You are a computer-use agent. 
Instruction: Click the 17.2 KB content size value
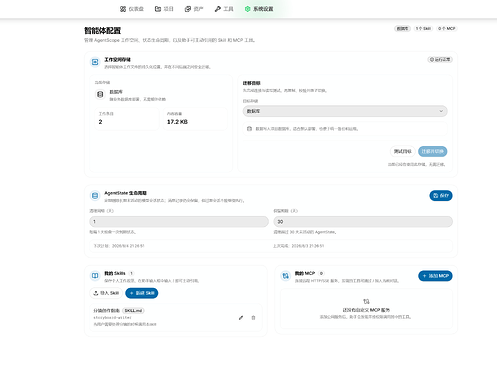click(177, 122)
